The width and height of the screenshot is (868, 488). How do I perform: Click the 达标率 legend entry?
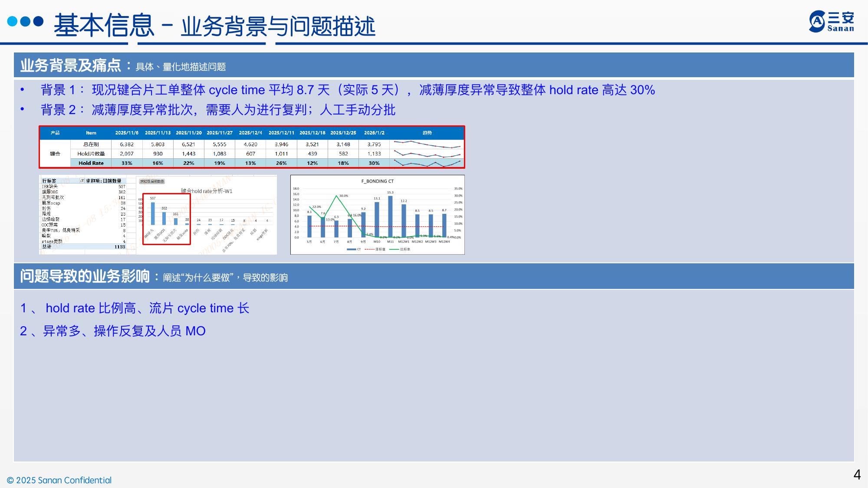pos(400,249)
